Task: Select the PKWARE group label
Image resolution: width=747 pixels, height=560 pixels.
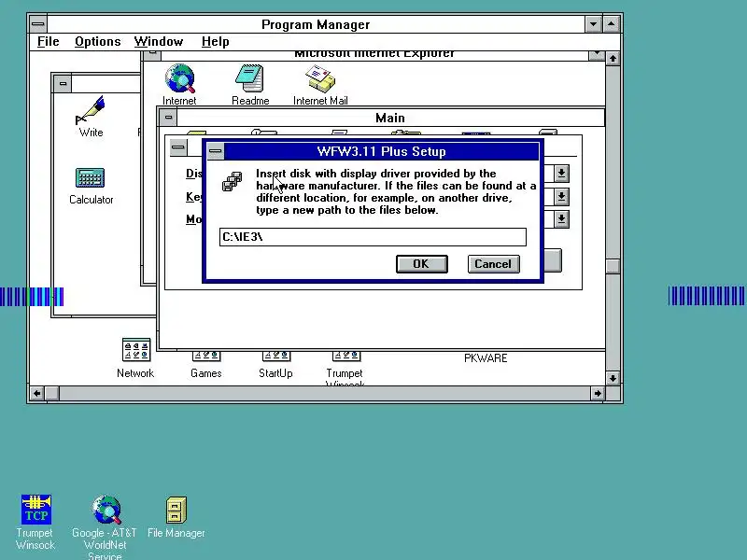Action: click(486, 358)
